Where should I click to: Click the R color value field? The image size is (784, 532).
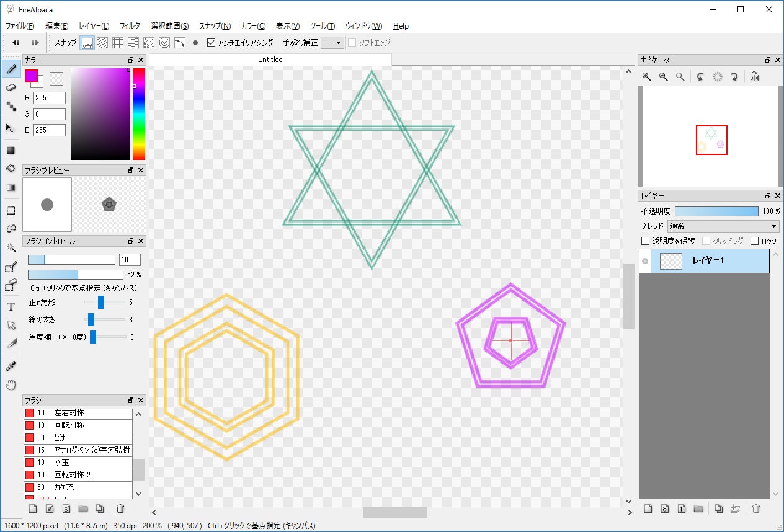pos(50,98)
